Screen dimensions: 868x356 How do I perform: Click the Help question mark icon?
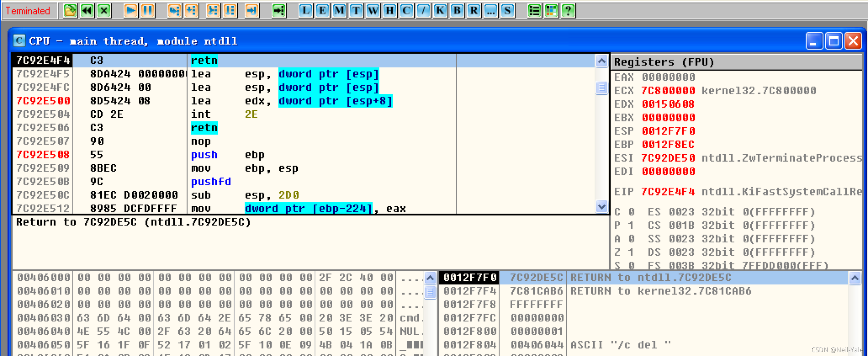point(568,11)
